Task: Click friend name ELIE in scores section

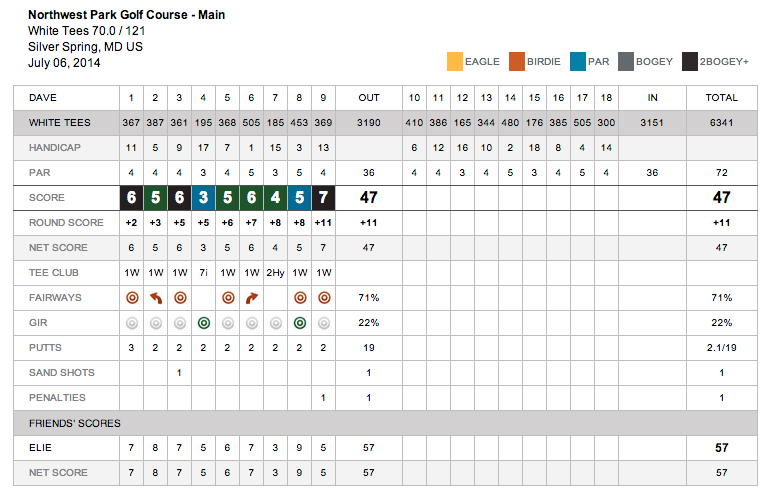Action: 40,448
